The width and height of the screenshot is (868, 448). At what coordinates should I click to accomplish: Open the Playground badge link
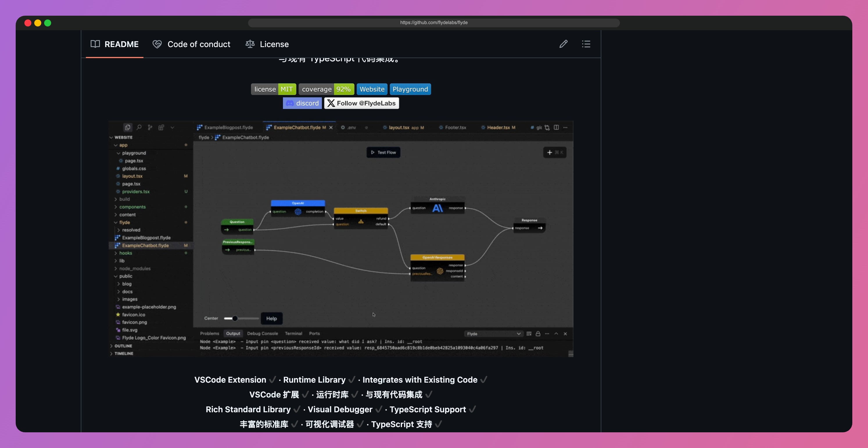pyautogui.click(x=410, y=89)
